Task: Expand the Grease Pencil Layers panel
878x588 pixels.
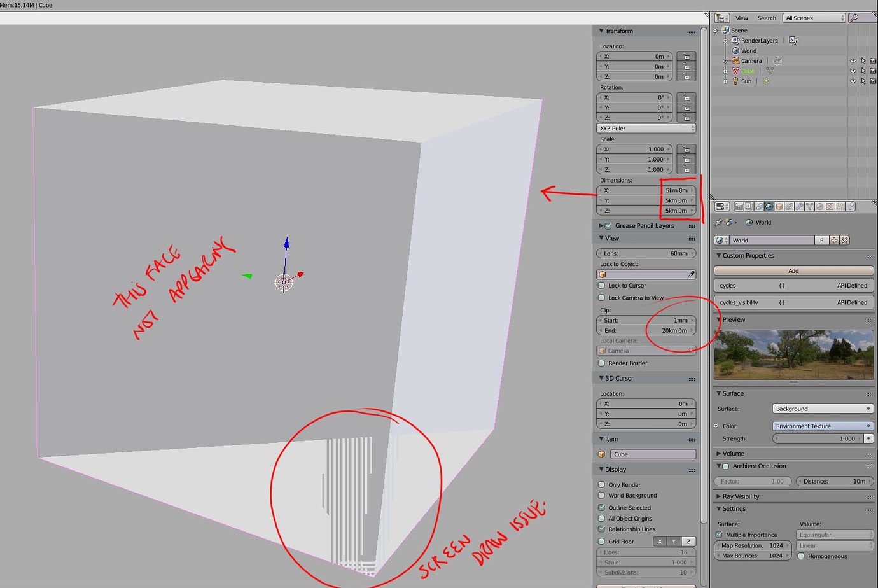Action: pos(601,225)
